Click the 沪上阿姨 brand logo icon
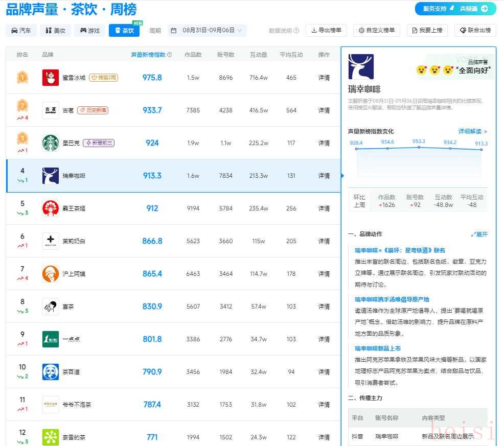504x446 pixels. click(50, 274)
